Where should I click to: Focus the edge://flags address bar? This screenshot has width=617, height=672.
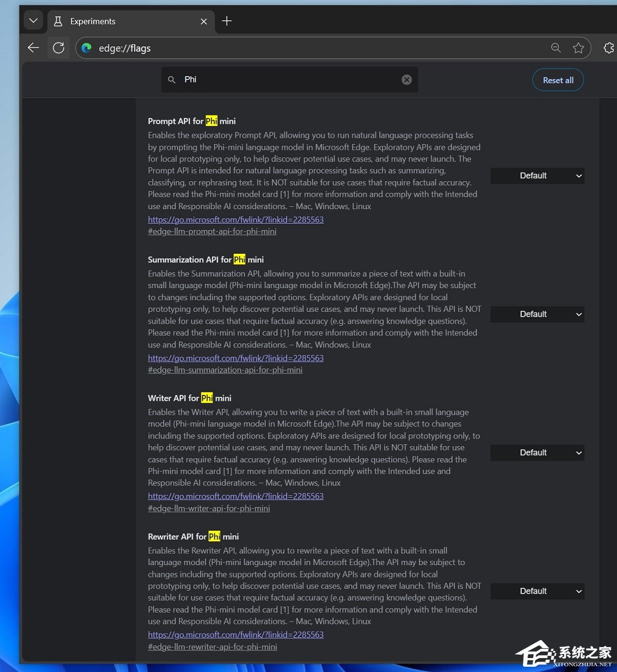coord(333,48)
